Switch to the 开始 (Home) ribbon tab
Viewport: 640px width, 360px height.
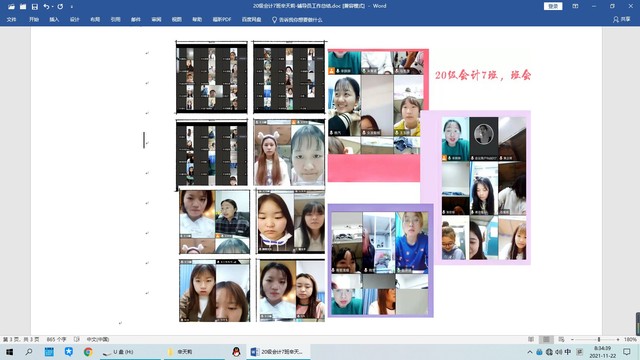coord(34,20)
